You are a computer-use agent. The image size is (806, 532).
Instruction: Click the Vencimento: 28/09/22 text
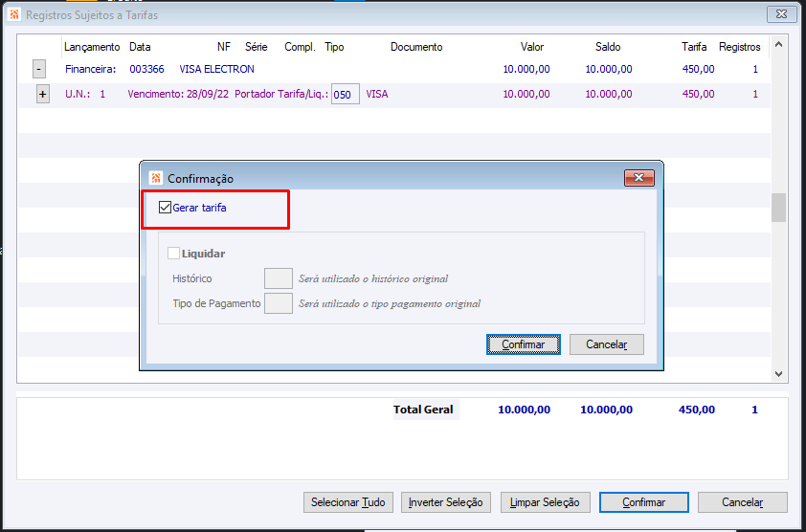pos(178,94)
